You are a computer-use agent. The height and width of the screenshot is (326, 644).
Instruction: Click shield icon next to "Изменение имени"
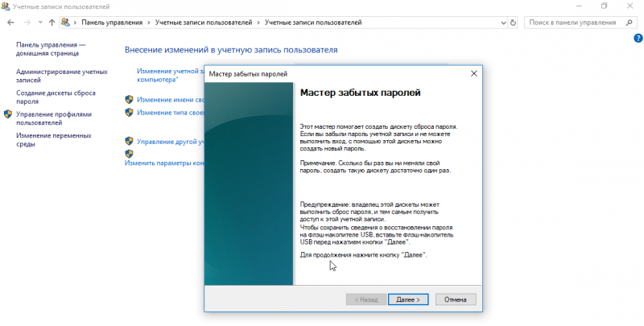[129, 100]
